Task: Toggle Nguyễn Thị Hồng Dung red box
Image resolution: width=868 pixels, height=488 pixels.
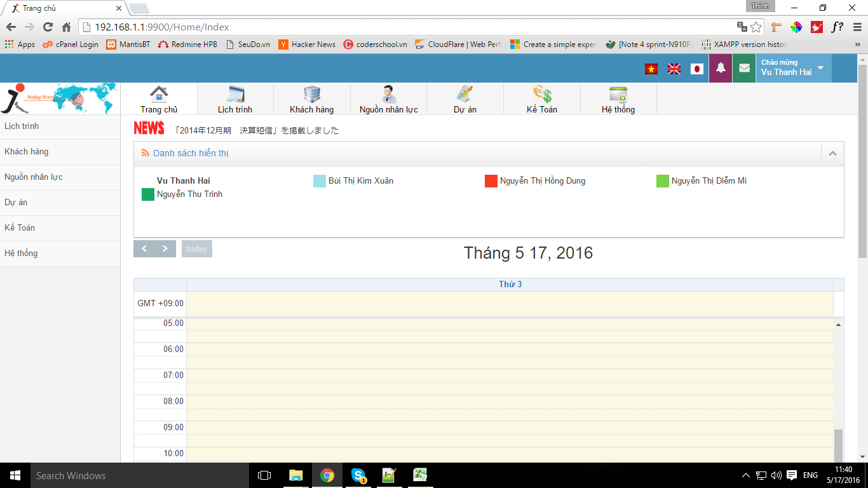Action: coord(491,181)
